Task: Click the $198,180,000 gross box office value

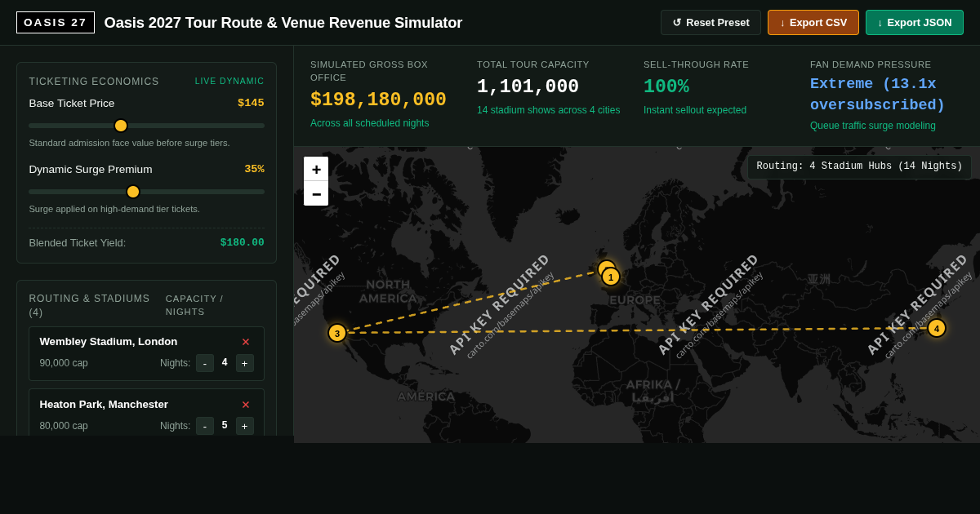Action: 378,100
